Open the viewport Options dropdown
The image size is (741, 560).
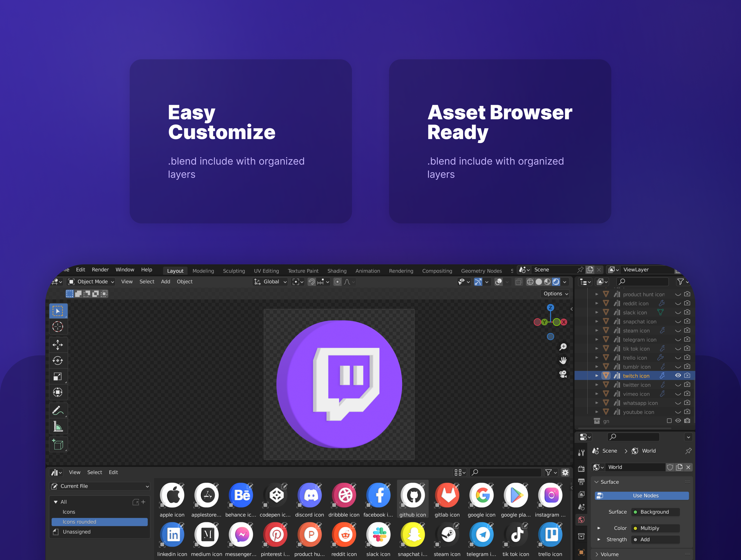(x=555, y=294)
